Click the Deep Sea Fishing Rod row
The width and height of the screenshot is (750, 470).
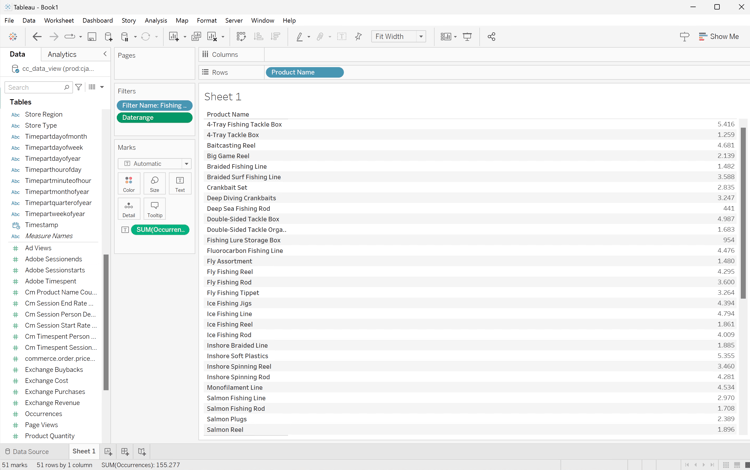point(470,208)
